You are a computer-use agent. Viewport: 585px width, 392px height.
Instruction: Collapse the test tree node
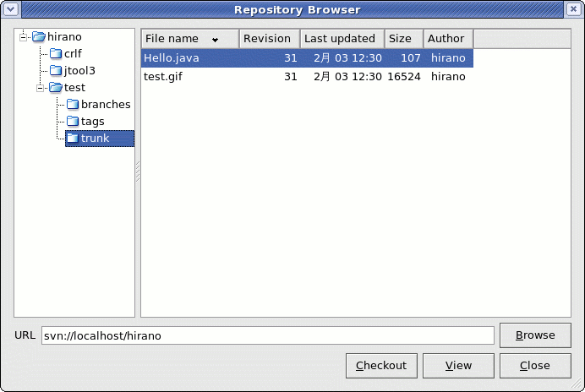[x=41, y=88]
